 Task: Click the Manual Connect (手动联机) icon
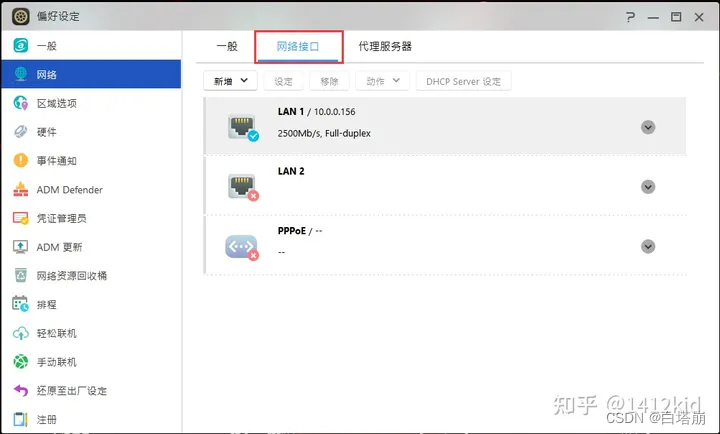(x=21, y=362)
